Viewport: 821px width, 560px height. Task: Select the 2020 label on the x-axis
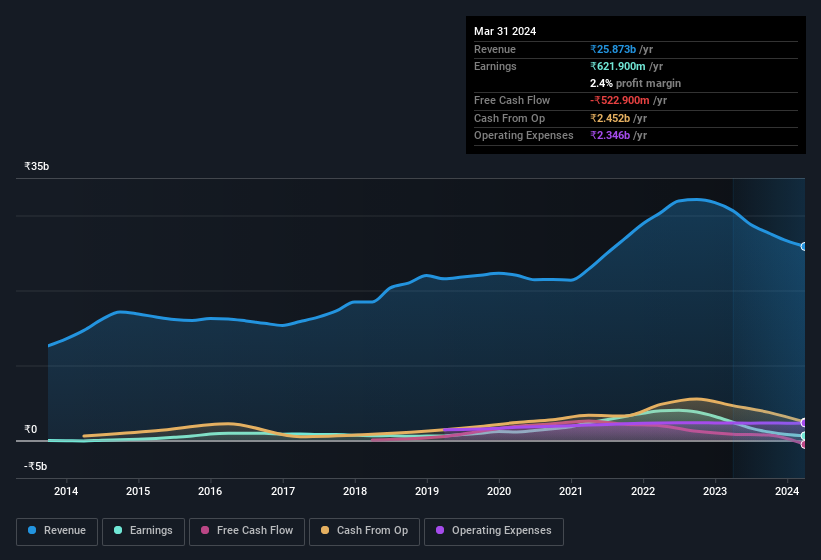[499, 491]
